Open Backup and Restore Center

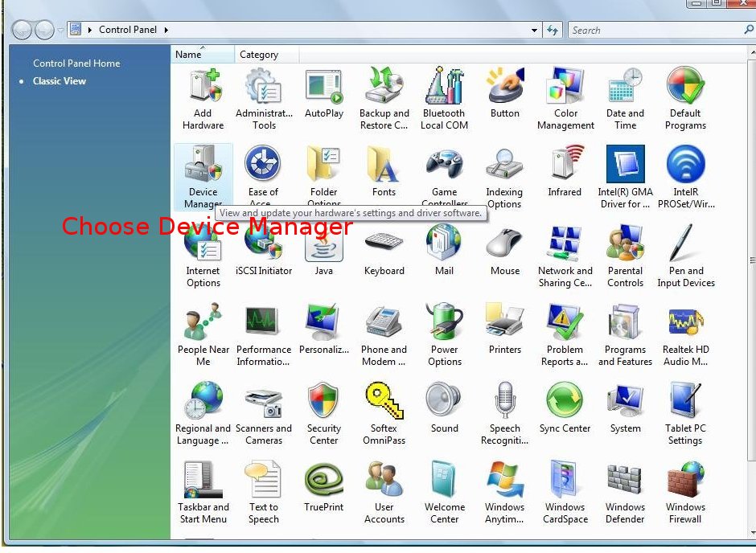384,86
